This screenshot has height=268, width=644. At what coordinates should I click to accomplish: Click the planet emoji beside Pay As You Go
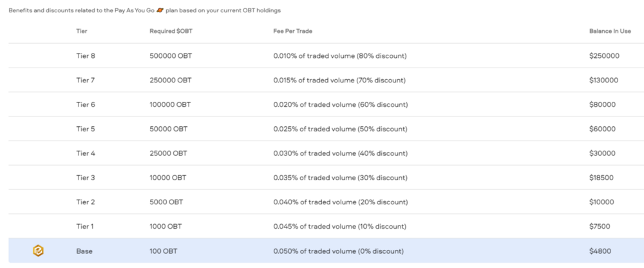(160, 10)
